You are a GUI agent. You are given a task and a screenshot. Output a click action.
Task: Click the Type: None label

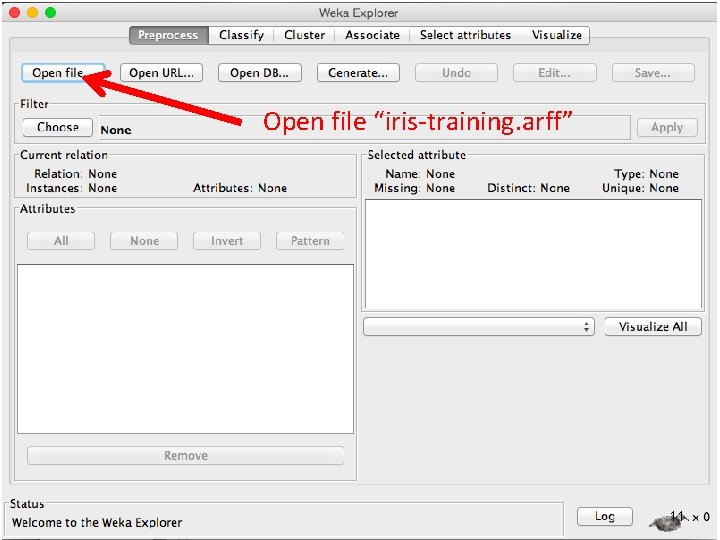point(647,174)
